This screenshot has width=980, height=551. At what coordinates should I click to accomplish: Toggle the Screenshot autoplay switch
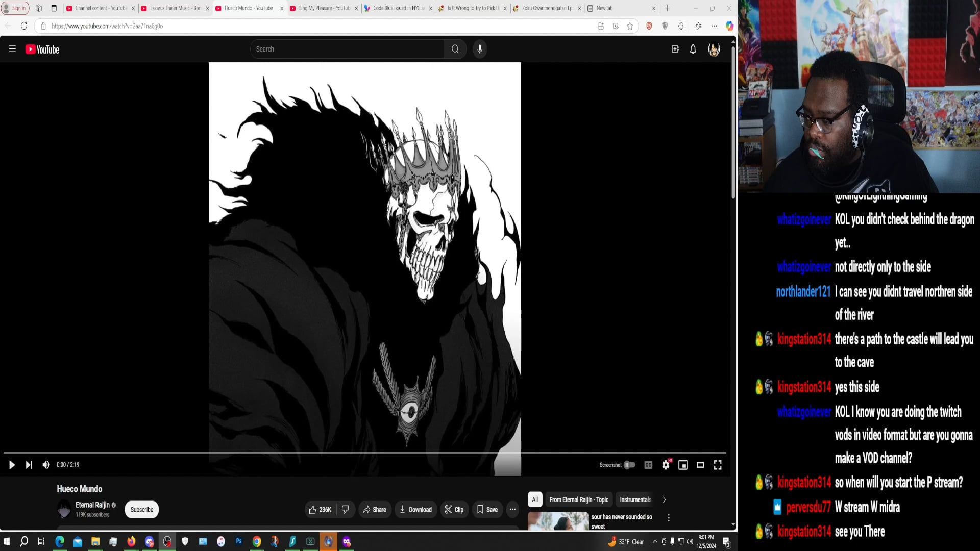(629, 465)
